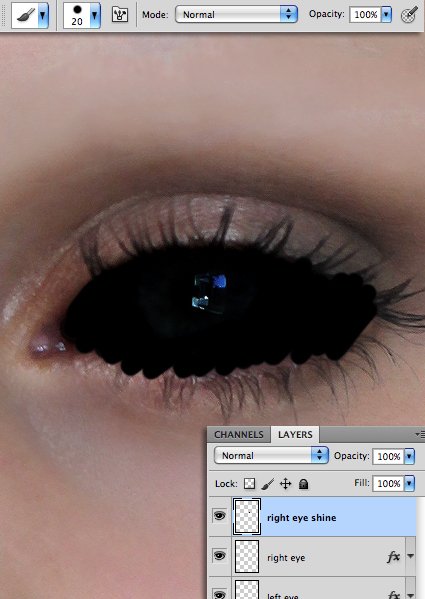Click the Brush tool preset icon

[x=25, y=15]
